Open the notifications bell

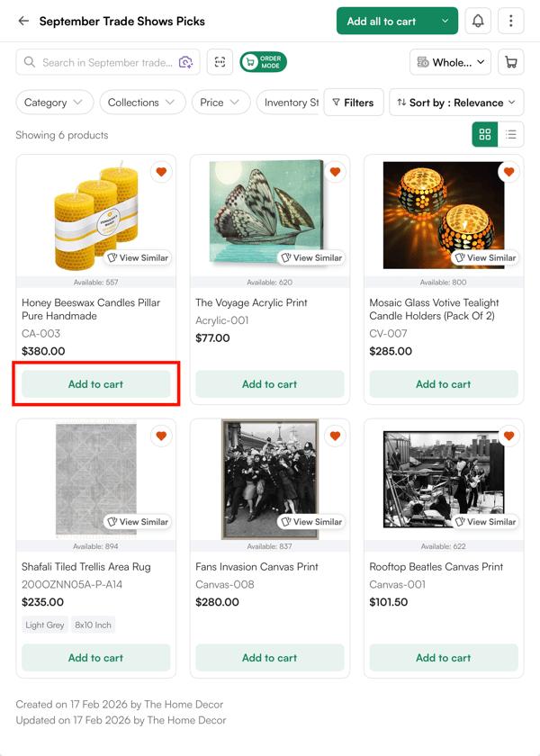478,20
